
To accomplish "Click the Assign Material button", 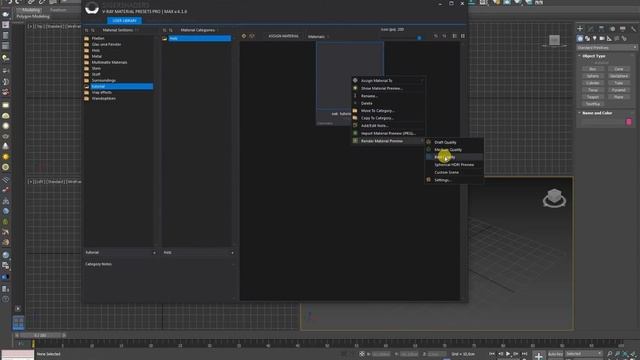I will (283, 36).
